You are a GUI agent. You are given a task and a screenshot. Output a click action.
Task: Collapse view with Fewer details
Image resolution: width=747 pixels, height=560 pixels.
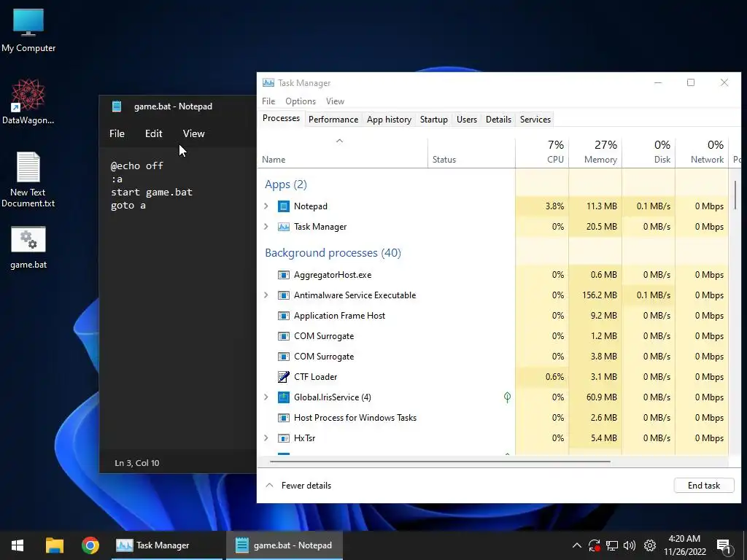[298, 485]
